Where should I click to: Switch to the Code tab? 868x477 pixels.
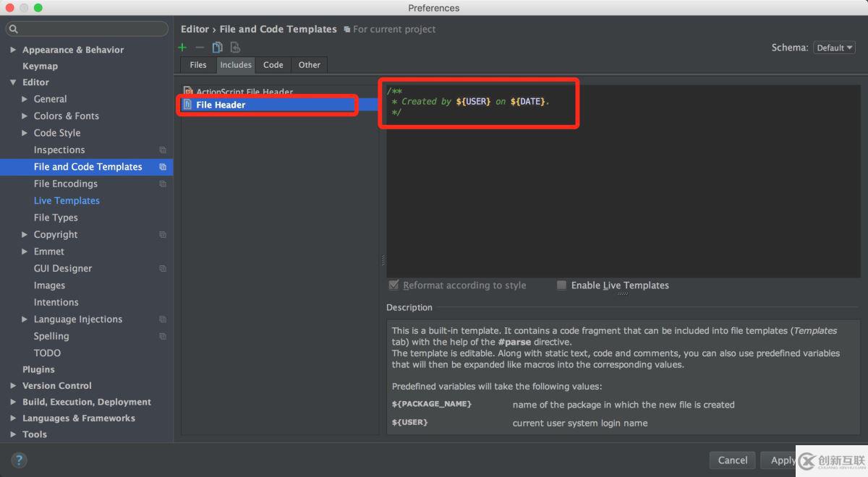coord(273,65)
